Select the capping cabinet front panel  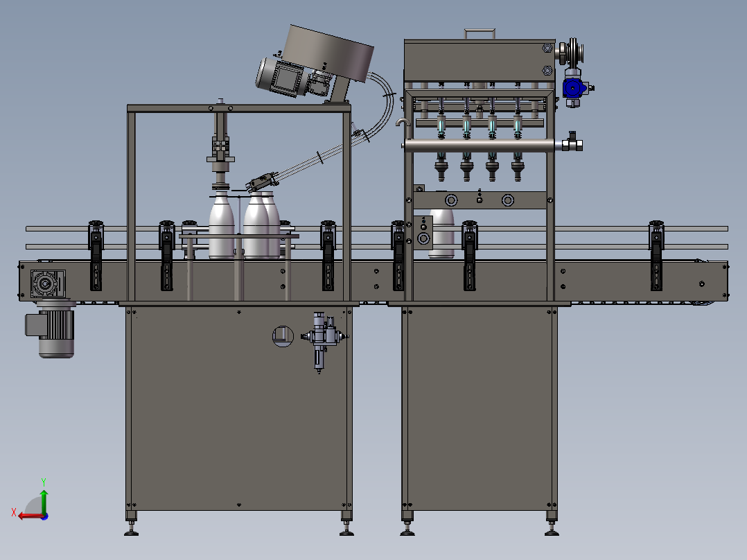click(238, 408)
